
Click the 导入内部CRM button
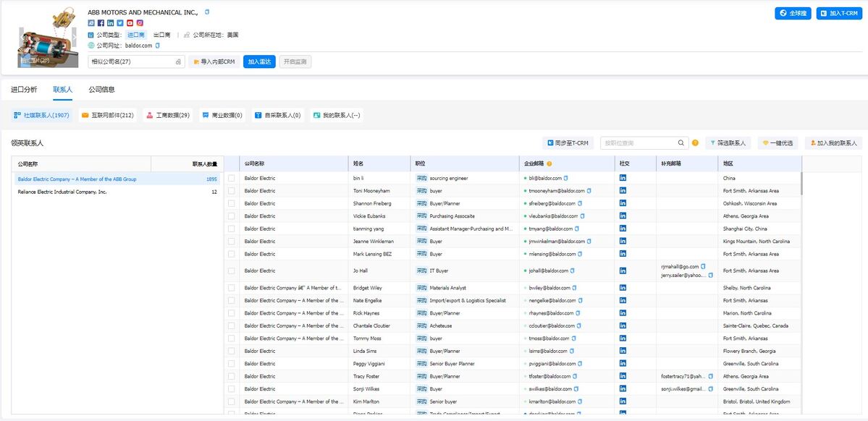(x=213, y=62)
